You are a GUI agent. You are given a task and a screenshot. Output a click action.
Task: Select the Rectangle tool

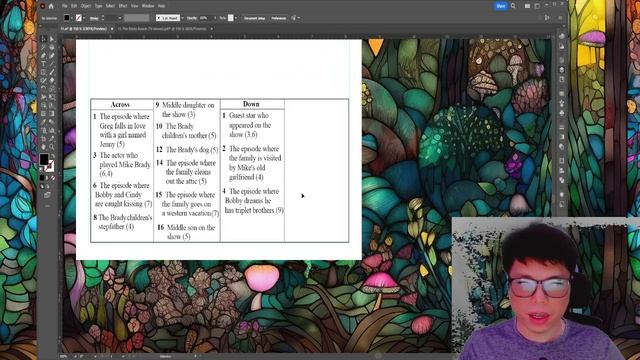(43, 73)
